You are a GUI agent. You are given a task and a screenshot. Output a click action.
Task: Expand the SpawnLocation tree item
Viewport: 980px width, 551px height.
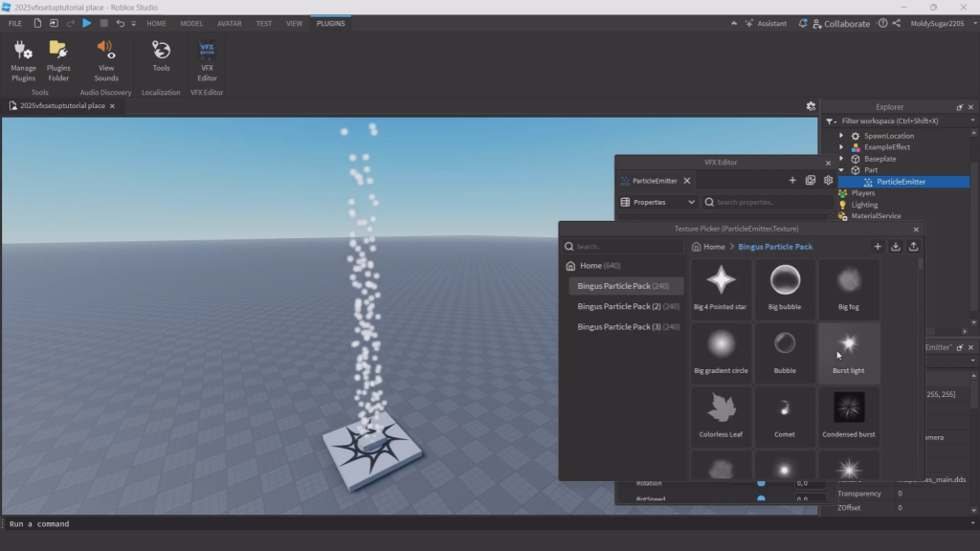841,136
